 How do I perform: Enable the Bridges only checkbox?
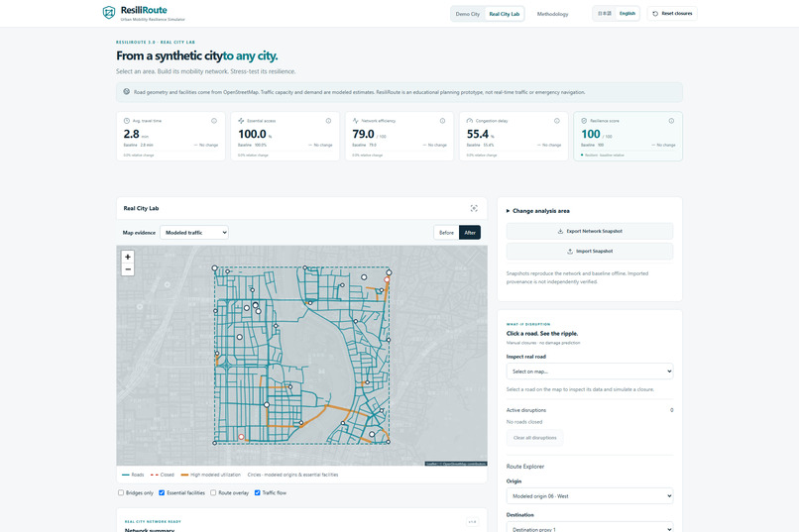(x=121, y=492)
